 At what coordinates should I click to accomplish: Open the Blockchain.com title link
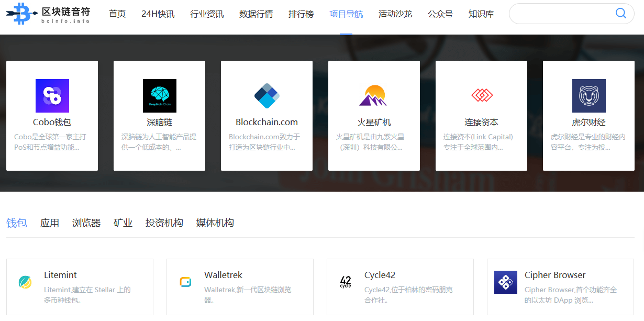pos(267,123)
